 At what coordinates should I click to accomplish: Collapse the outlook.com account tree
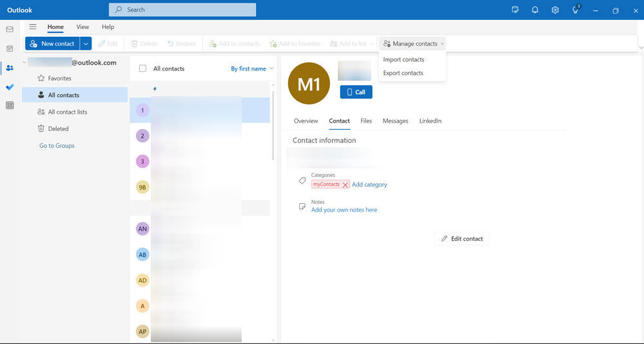[x=24, y=63]
